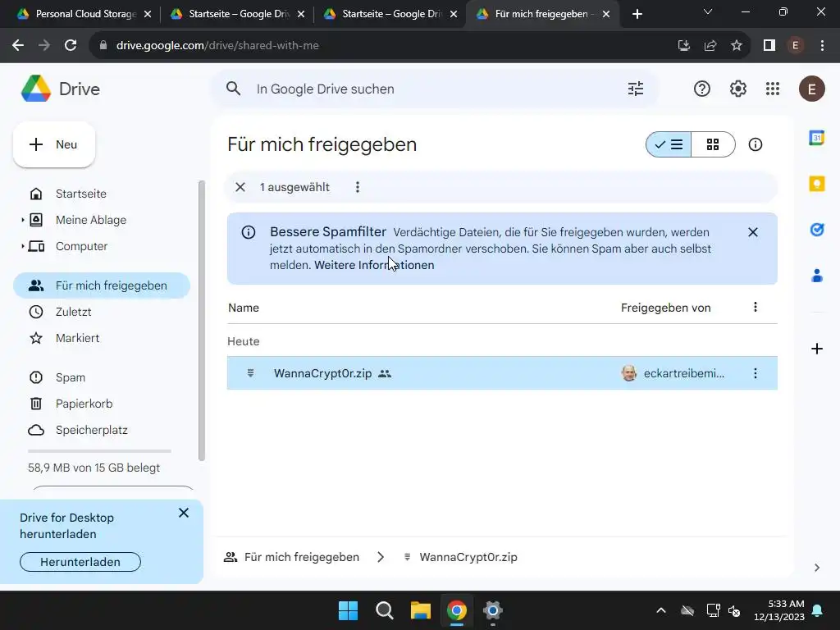Open Google Contacts side panel icon

(x=816, y=276)
